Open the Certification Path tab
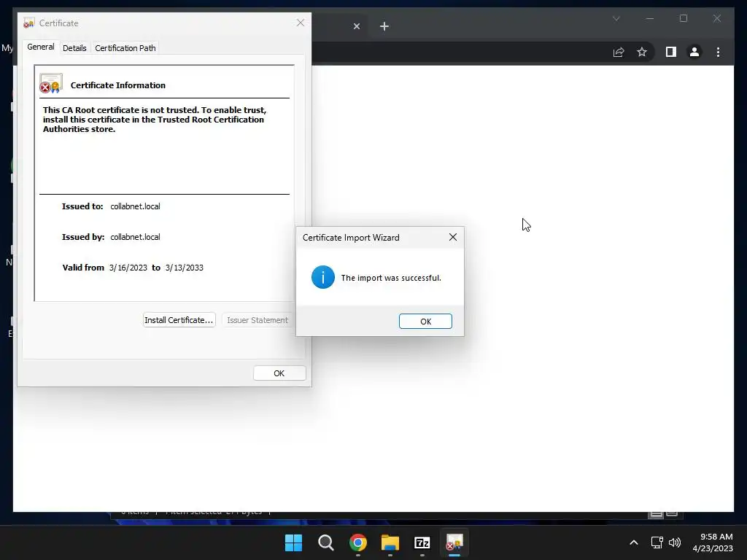 pyautogui.click(x=125, y=48)
